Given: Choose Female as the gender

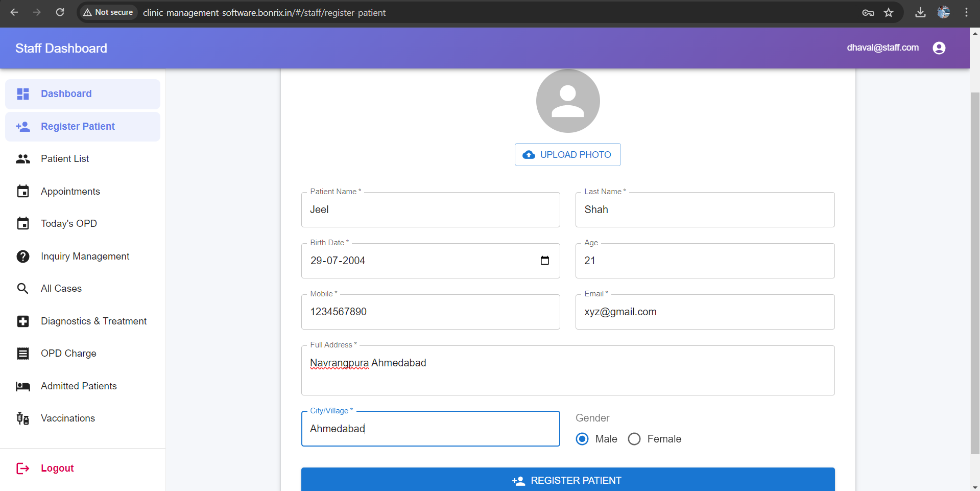Looking at the screenshot, I should [634, 438].
